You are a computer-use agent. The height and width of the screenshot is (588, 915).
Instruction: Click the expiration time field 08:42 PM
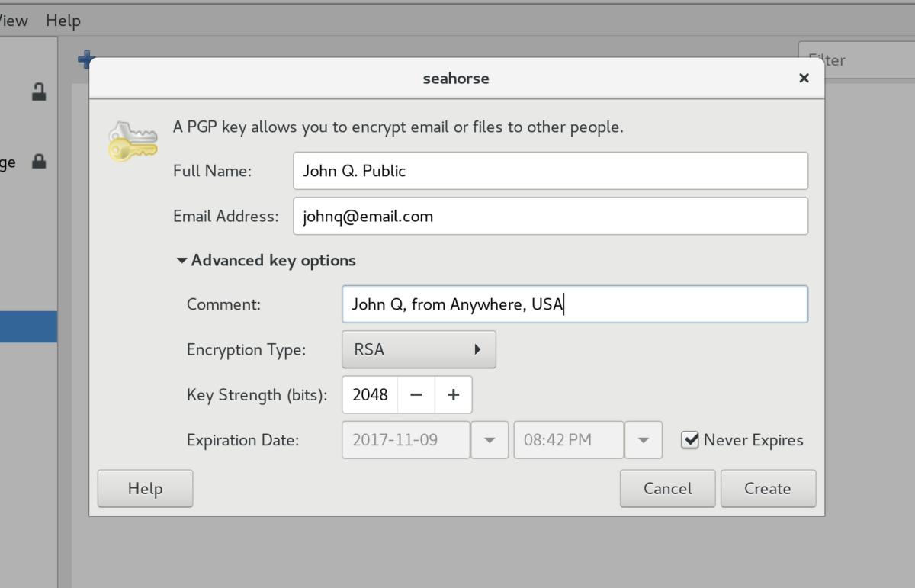point(569,440)
